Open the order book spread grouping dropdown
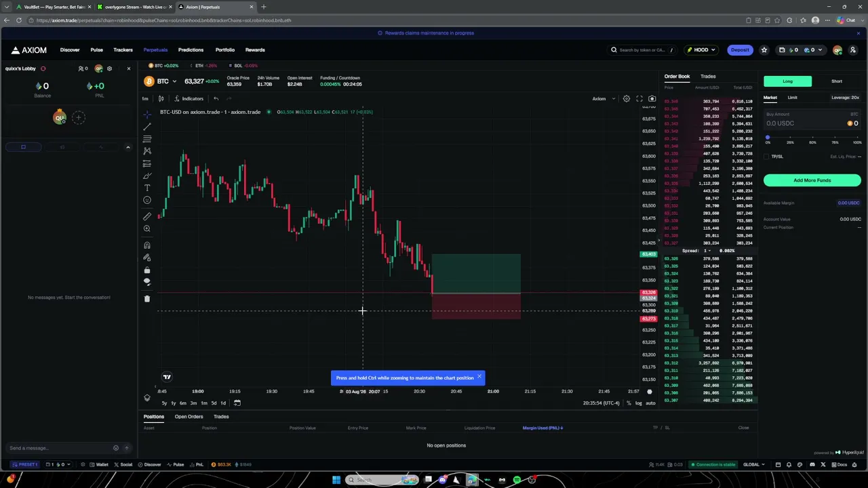Screen dimensions: 868x488 pyautogui.click(x=707, y=251)
